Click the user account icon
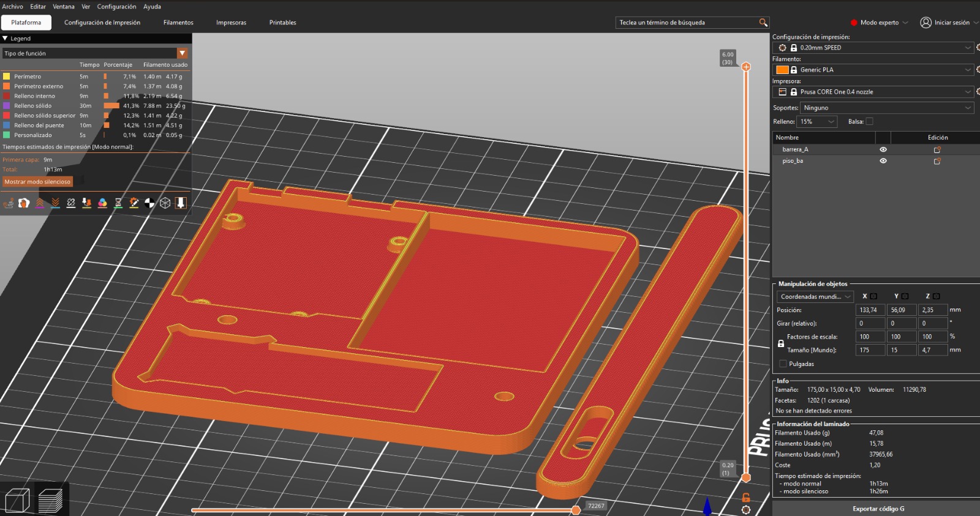Viewport: 980px width, 516px height. (x=925, y=23)
